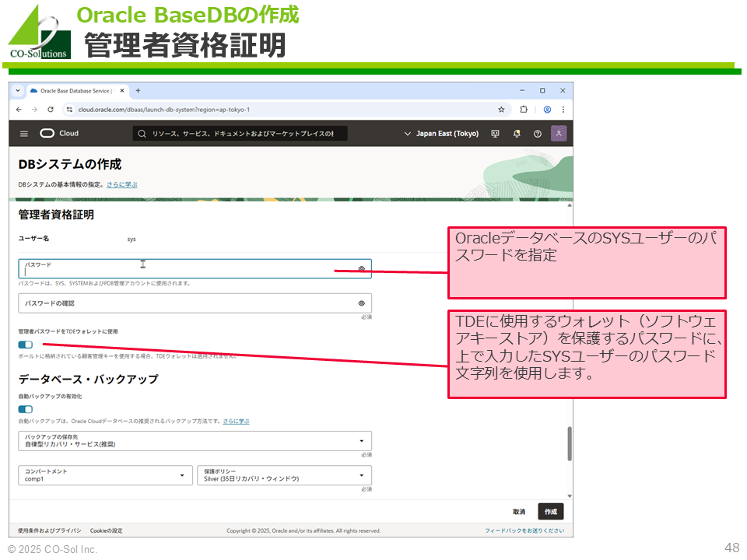The height and width of the screenshot is (560, 747).
Task: Reload the page
Action: (51, 110)
